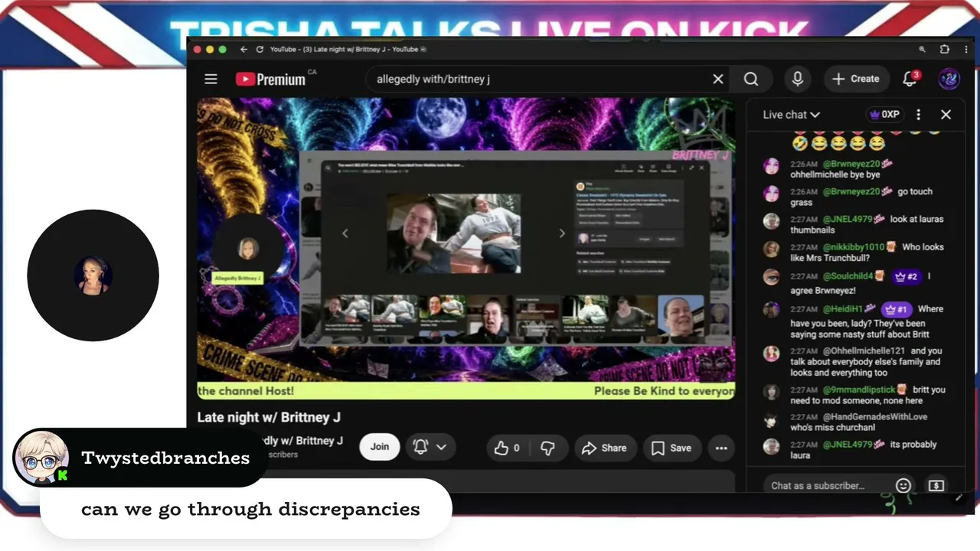Share the video via Share button
This screenshot has height=551, width=980.
pos(604,448)
